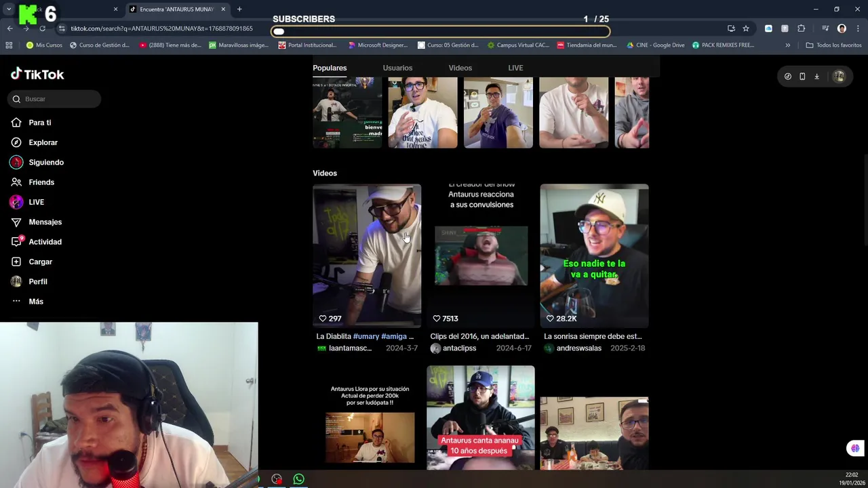The height and width of the screenshot is (488, 868).
Task: Open the Chrome tab search dropdown
Action: pos(8,9)
